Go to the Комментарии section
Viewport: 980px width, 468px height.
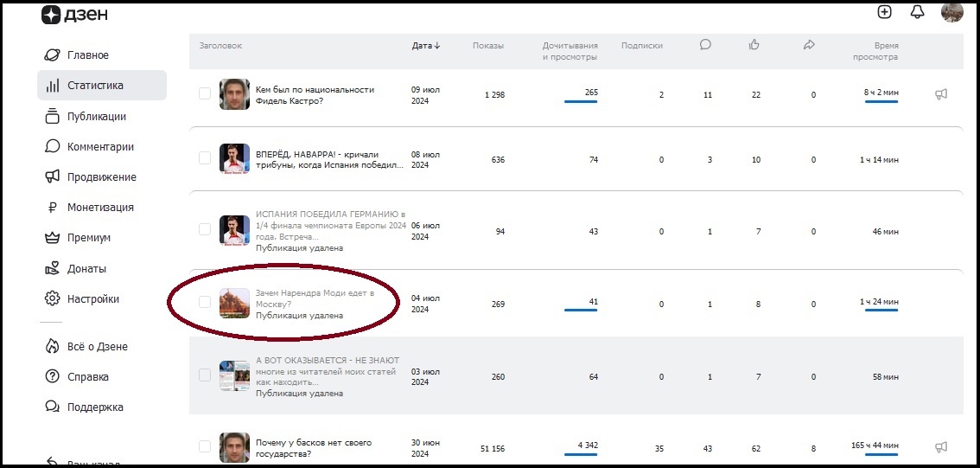click(101, 146)
